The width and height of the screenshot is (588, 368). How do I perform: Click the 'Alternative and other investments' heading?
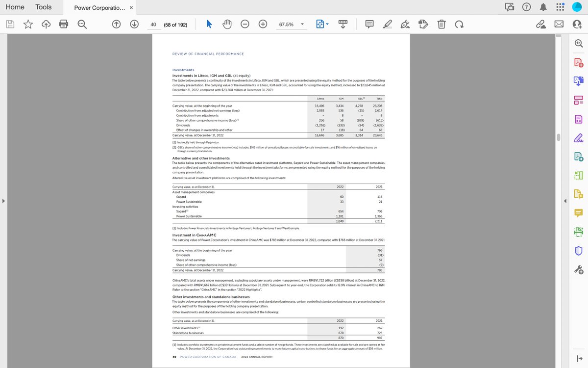(x=201, y=158)
